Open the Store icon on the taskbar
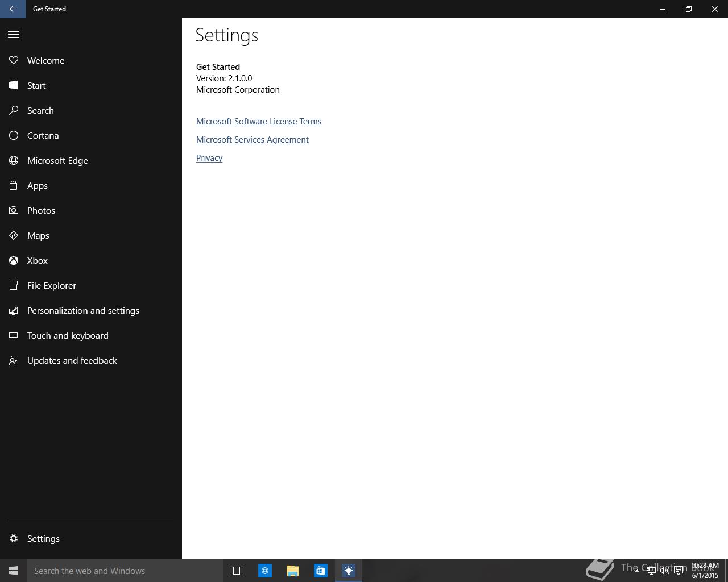The width and height of the screenshot is (728, 582). tap(321, 571)
